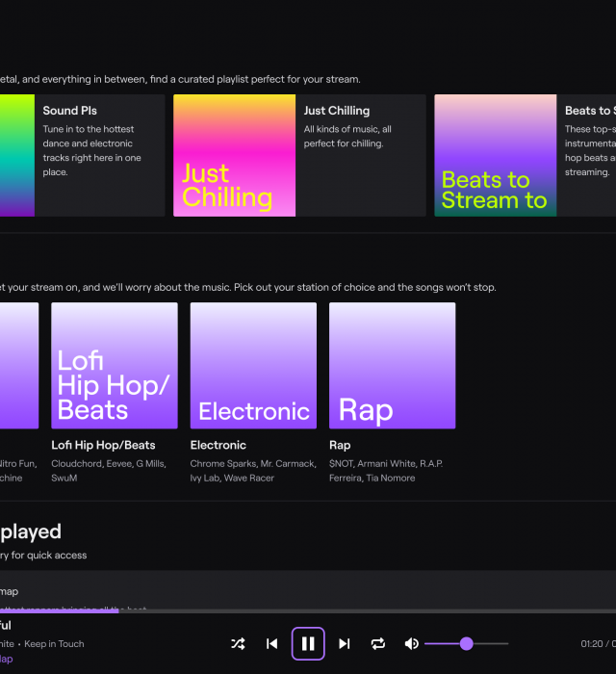The image size is (616, 674).
Task: Toggle shuffle in the player bar
Action: point(239,643)
